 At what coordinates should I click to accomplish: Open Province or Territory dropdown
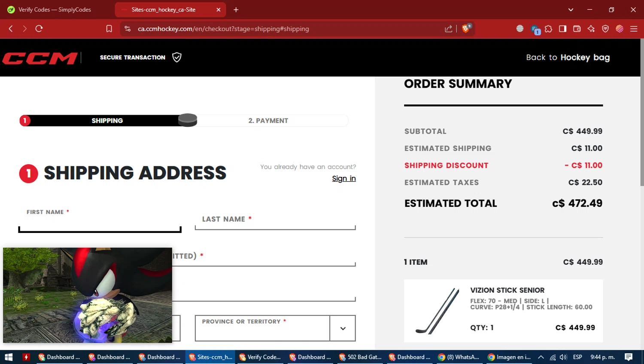(x=275, y=328)
